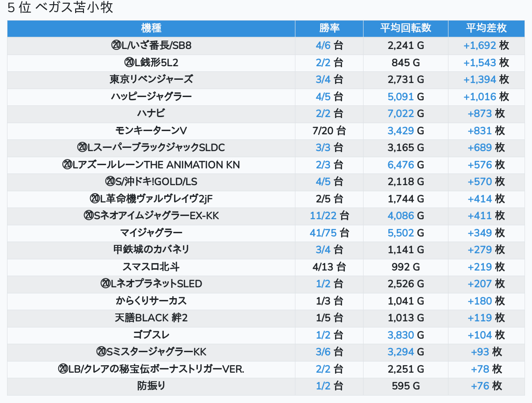Open the 6,476 G value for Lアズールレーン
The height and width of the screenshot is (403, 532).
click(400, 165)
